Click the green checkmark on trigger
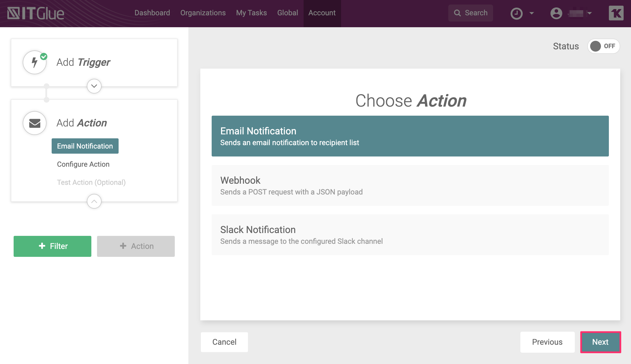This screenshot has width=631, height=364. tap(44, 56)
